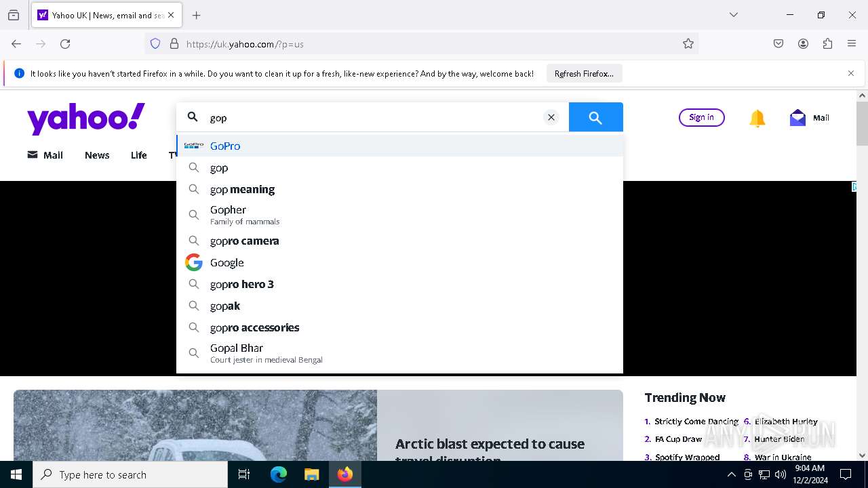Click Windows taskbar search box
The height and width of the screenshot is (488, 868).
pos(130,474)
